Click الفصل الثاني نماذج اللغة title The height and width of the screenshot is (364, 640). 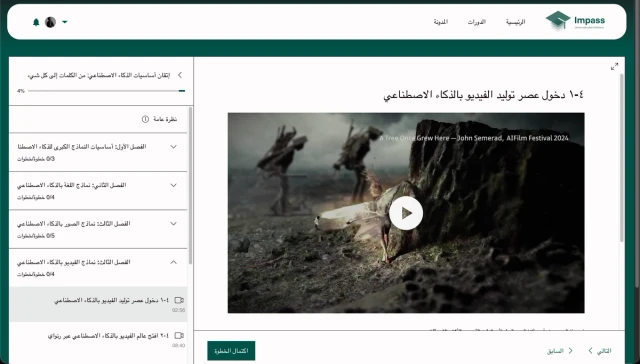coord(72,185)
